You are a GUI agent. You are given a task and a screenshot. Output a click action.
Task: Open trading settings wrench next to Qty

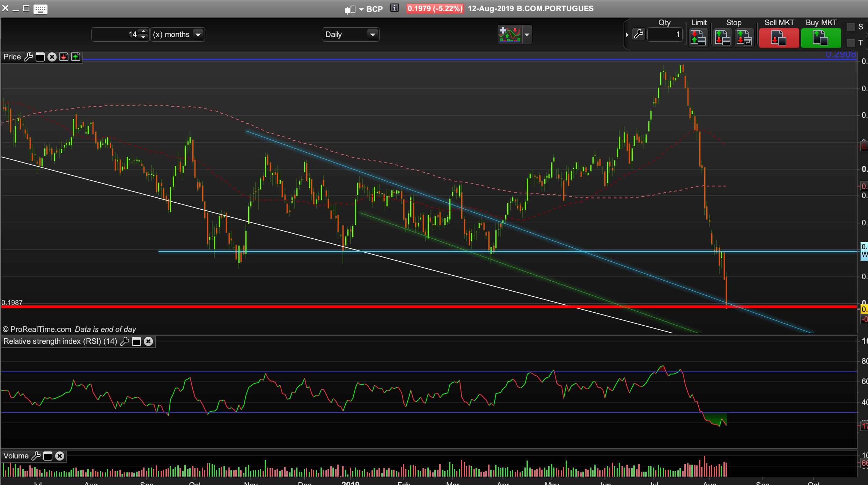pos(639,34)
